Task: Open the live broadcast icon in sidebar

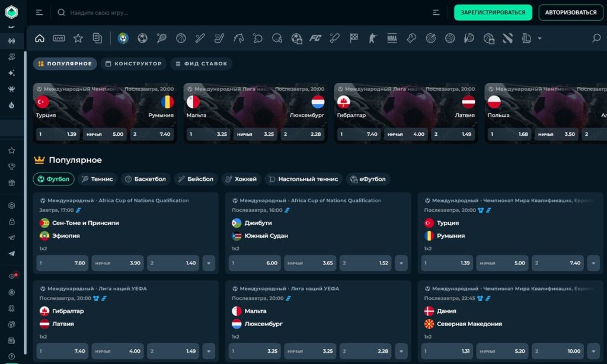Action: tap(12, 41)
